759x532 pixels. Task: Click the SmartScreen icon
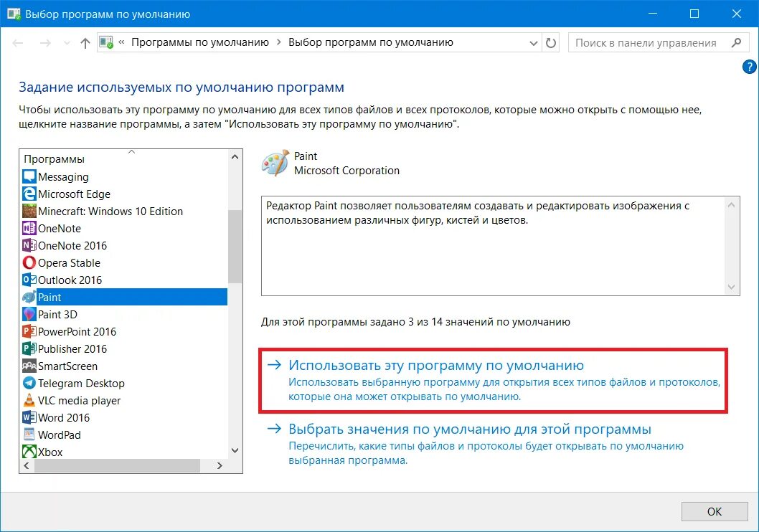coord(29,366)
